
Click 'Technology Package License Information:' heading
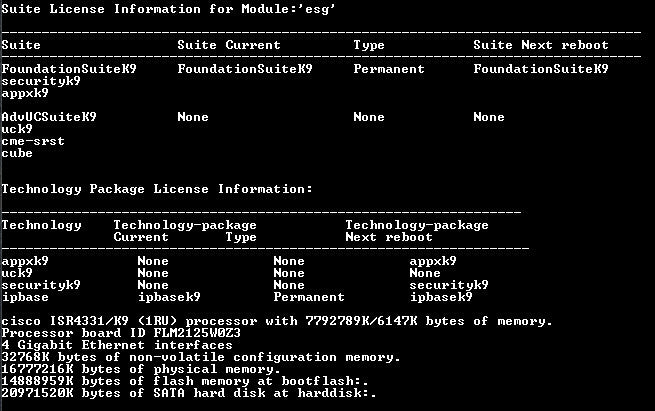pyautogui.click(x=157, y=189)
